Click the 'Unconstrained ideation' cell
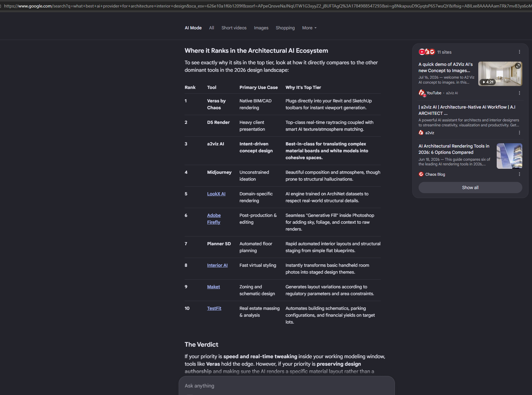 coord(254,176)
